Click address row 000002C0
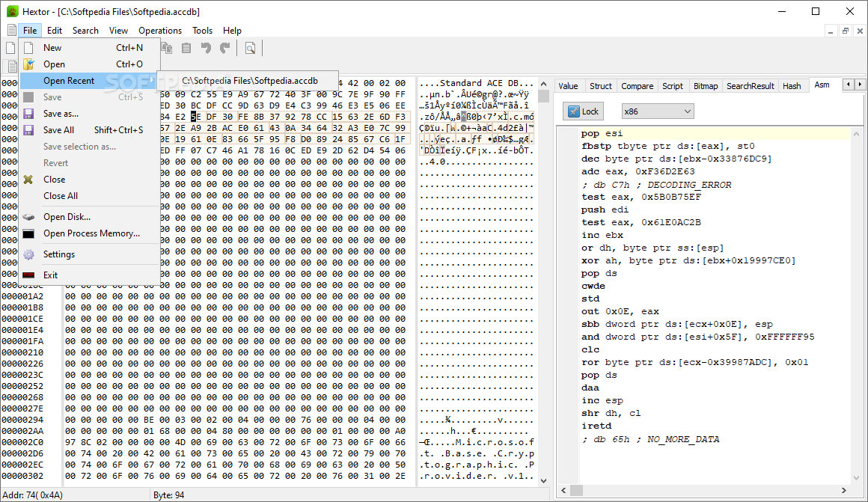868x502 pixels. [x=22, y=442]
